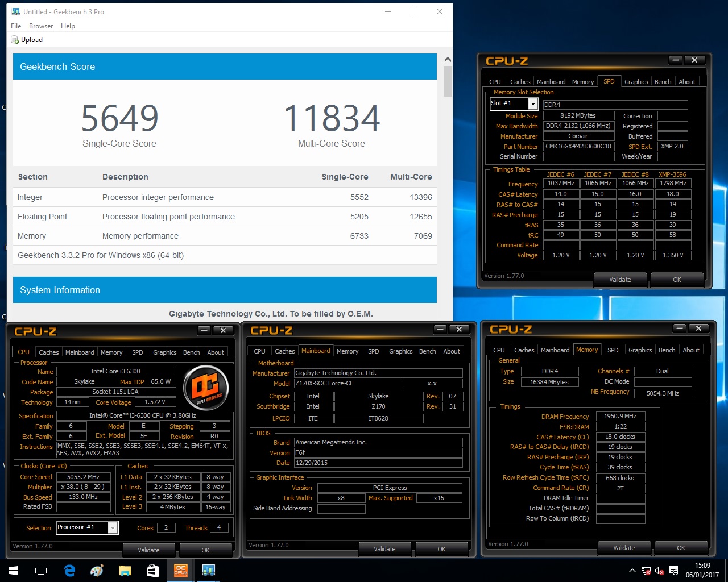Click the BIOS Version field F6f
This screenshot has height=582, width=728.
pyautogui.click(x=378, y=452)
